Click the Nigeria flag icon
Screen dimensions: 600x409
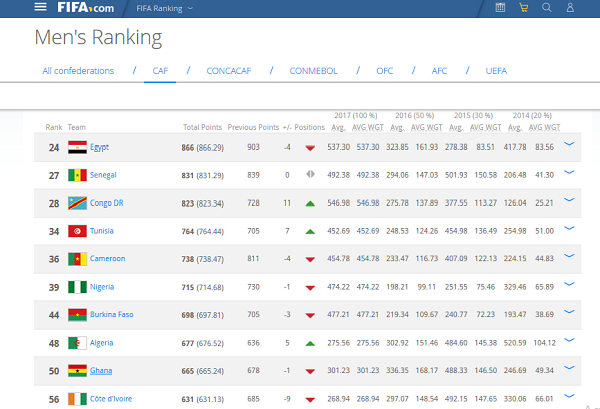point(77,287)
